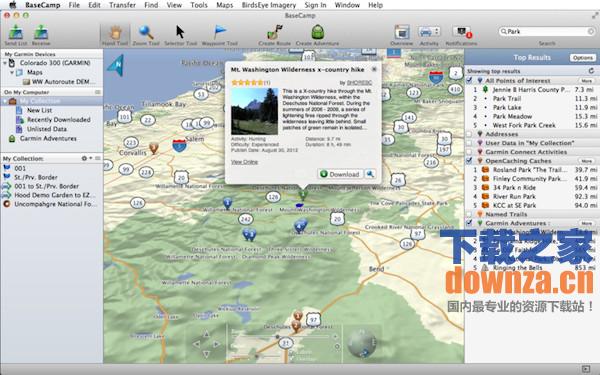
Task: Select KCC at SE Park cache
Action: [x=533, y=205]
